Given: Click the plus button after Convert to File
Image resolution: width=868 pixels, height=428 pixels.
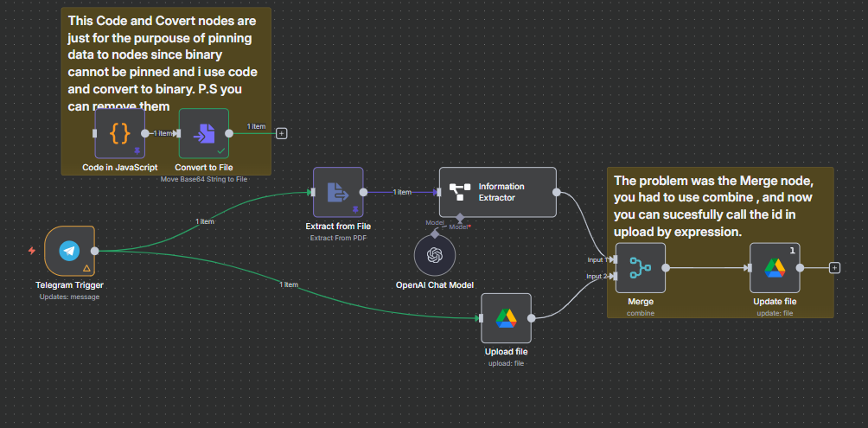Looking at the screenshot, I should coord(281,134).
